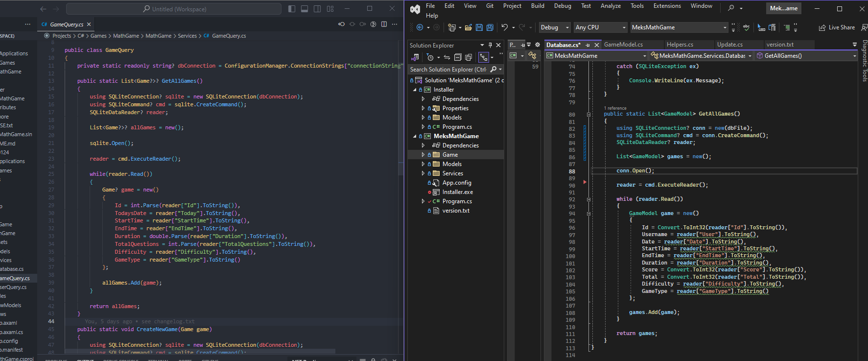Expand the Game folder

pos(423,155)
